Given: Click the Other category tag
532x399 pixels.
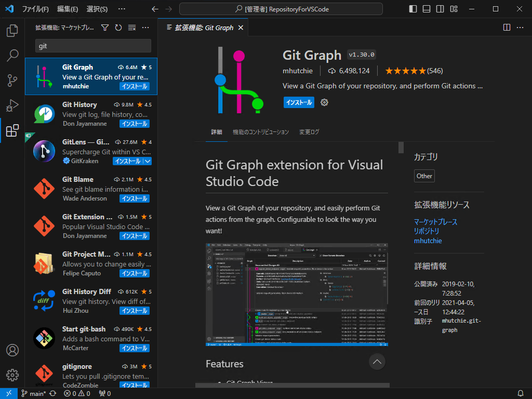Looking at the screenshot, I should point(424,176).
